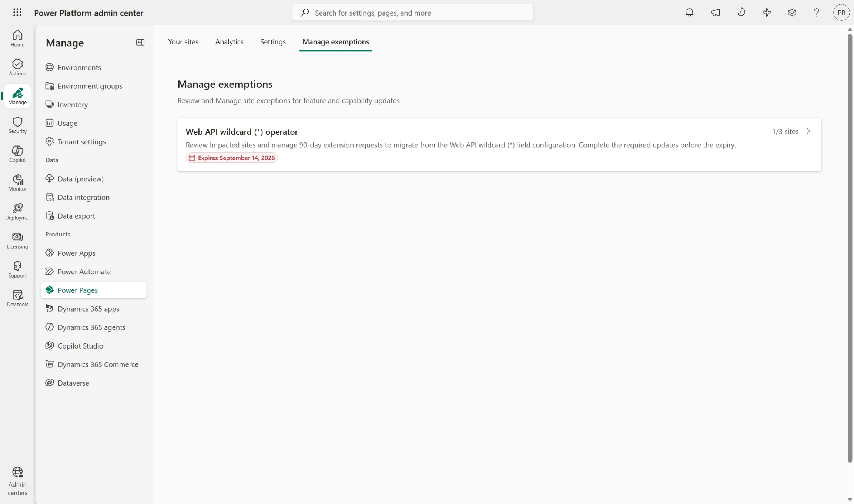
Task: Open PR account profile avatar
Action: [841, 13]
